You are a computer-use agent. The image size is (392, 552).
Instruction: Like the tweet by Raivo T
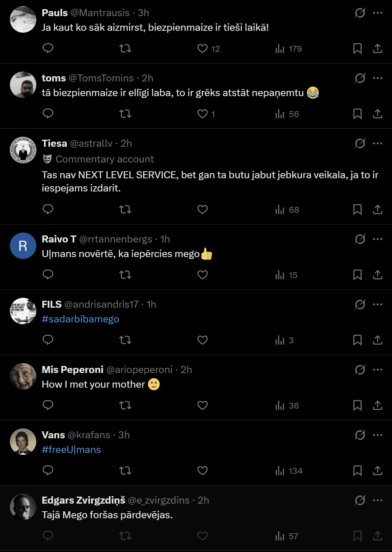(x=203, y=275)
